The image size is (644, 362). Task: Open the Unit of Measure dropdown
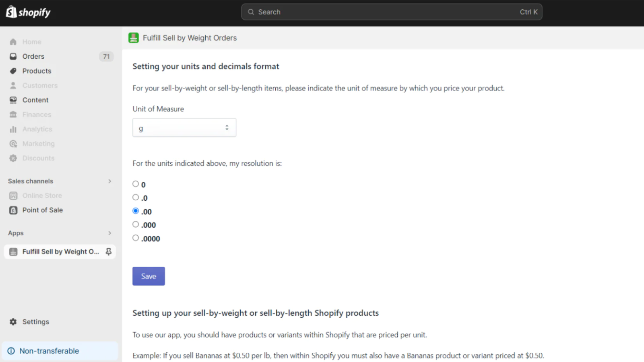click(x=184, y=128)
